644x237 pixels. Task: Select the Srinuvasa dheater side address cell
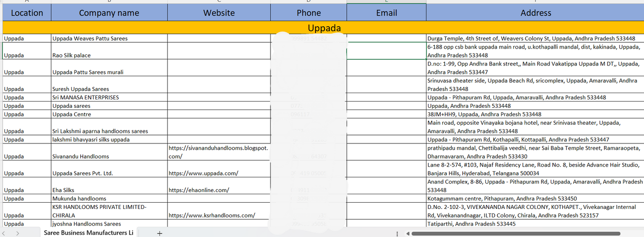pos(535,85)
